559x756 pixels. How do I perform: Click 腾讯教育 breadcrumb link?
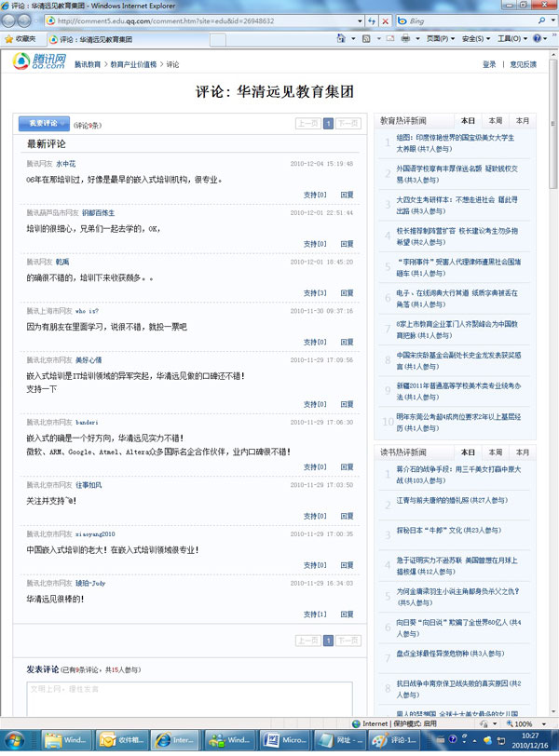click(x=88, y=64)
